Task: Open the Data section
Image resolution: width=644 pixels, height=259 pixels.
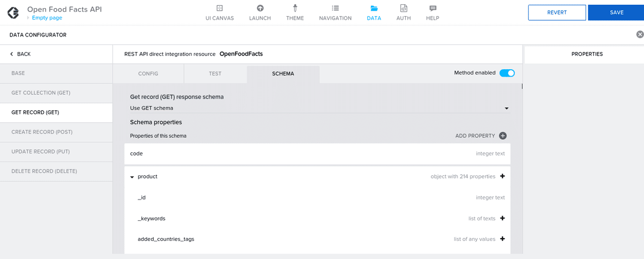Action: (374, 13)
